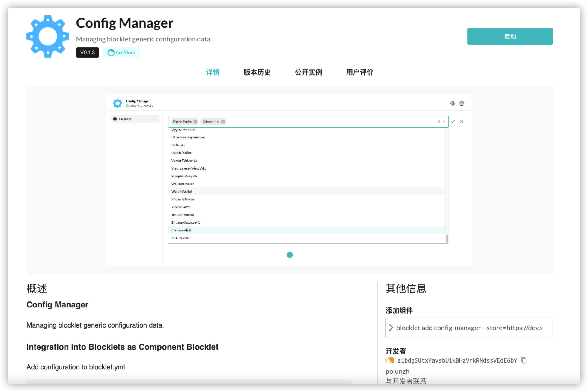Click the V0.1.8 version badge
The height and width of the screenshot is (392, 588).
88,53
